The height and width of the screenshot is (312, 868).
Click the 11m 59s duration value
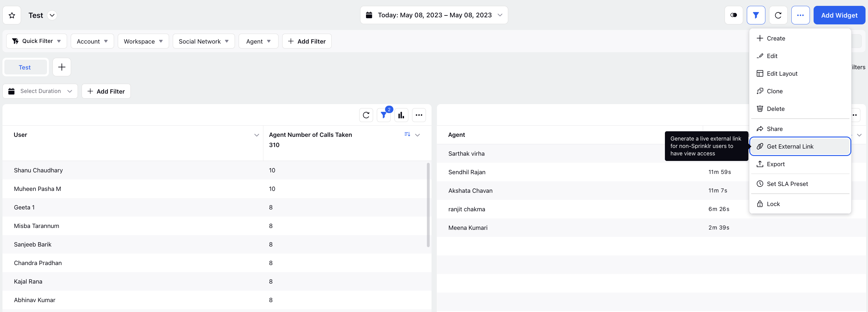tap(719, 172)
